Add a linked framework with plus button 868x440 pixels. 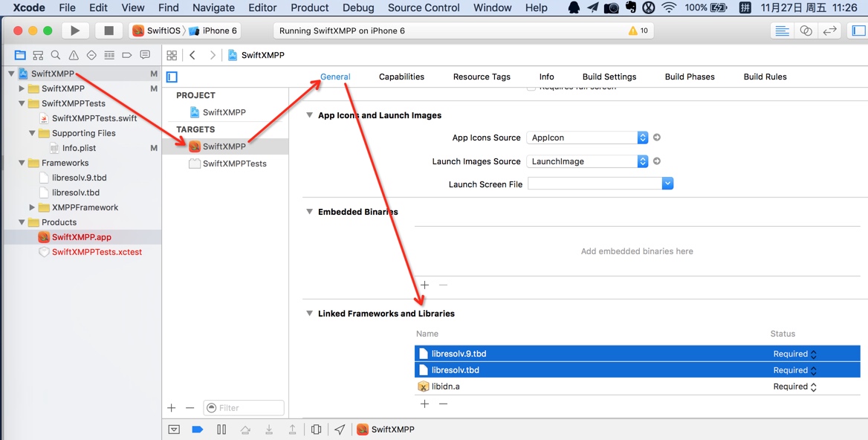point(424,404)
